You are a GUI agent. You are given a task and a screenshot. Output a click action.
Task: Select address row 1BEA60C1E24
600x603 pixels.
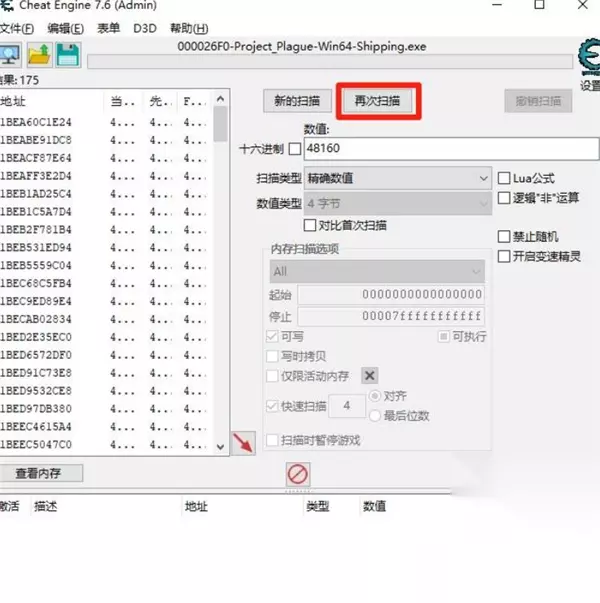click(105, 122)
